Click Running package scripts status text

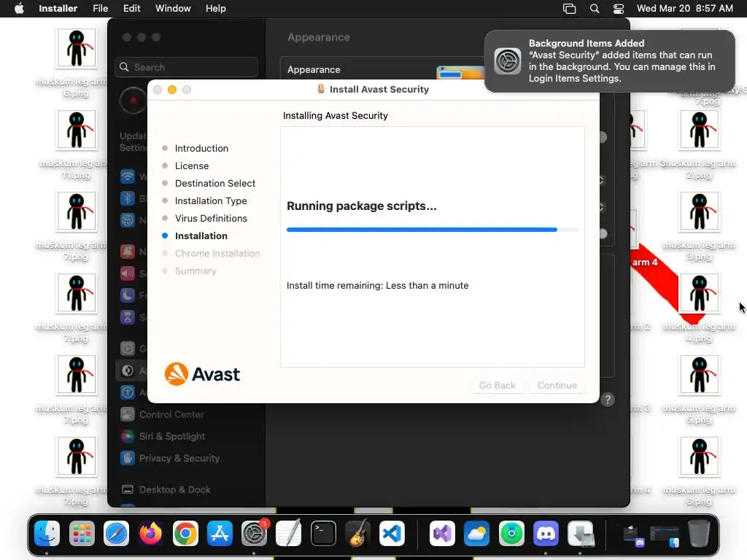(x=362, y=206)
